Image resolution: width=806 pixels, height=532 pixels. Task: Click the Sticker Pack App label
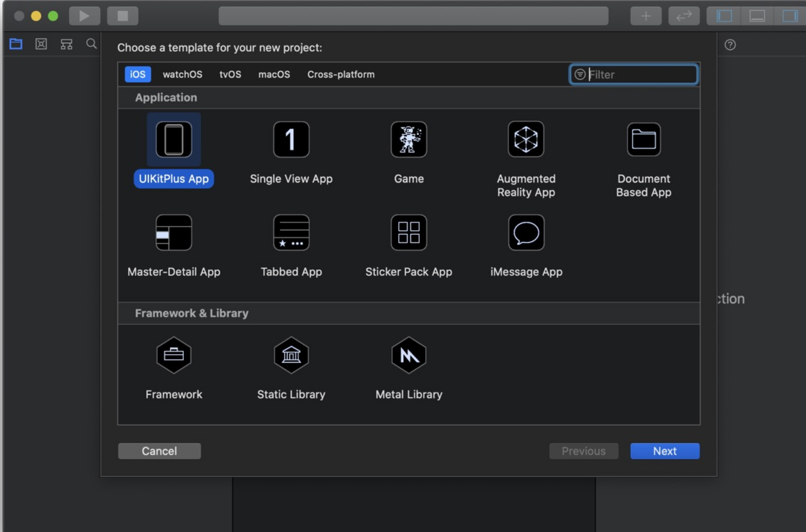click(409, 272)
